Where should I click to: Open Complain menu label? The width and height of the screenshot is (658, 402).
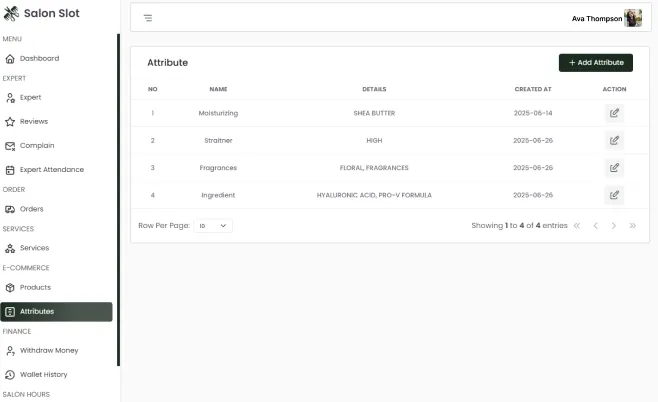click(37, 146)
